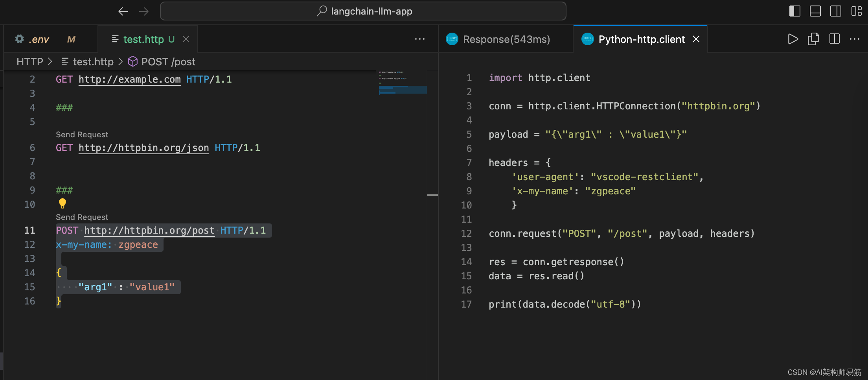Click the 'user-agent' header line
The height and width of the screenshot is (380, 868).
607,177
